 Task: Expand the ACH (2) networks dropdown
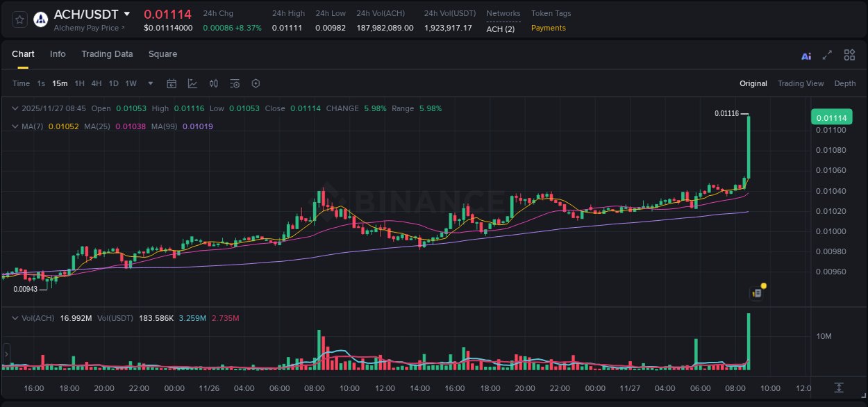(x=500, y=29)
